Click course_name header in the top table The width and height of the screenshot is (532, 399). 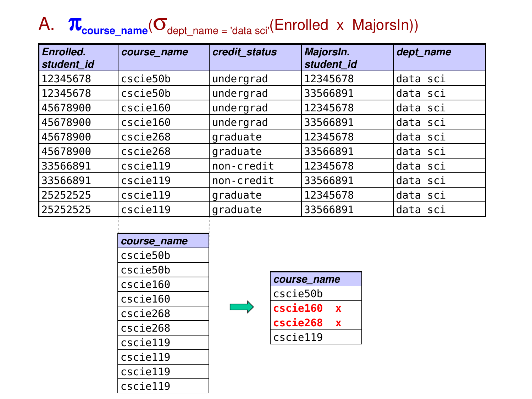pyautogui.click(x=164, y=58)
